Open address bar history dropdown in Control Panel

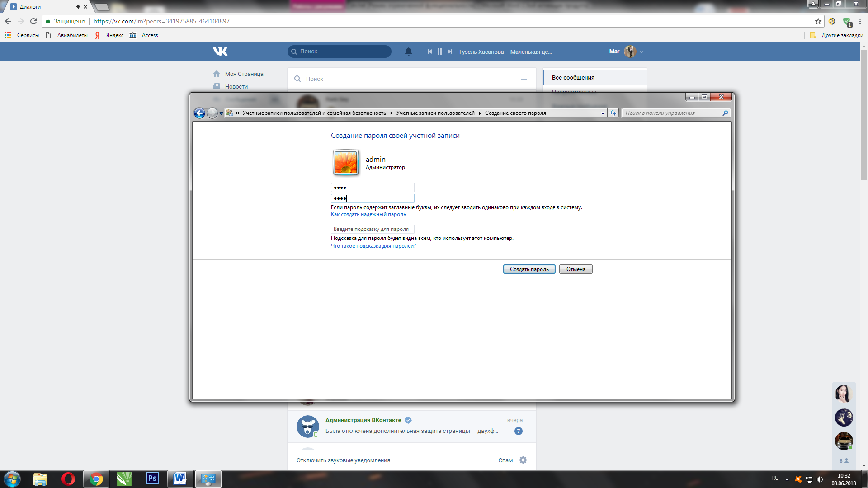[x=603, y=113]
